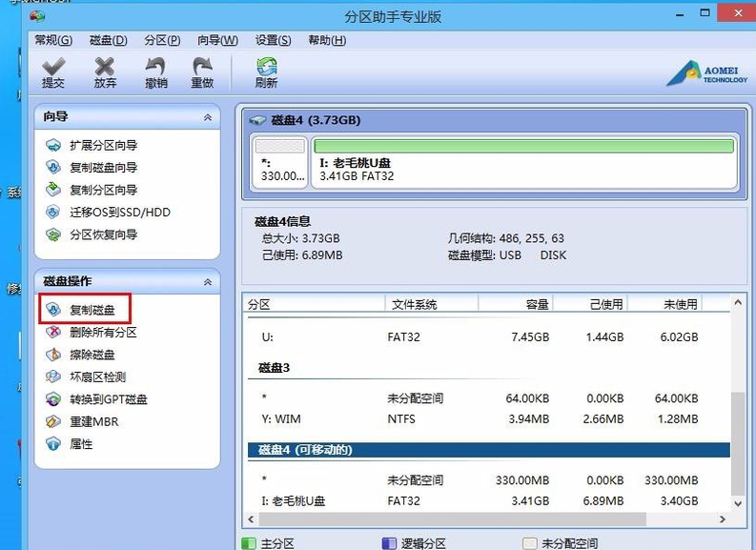Click the green usage bar of I: partition
756x550 pixels.
pyautogui.click(x=524, y=146)
